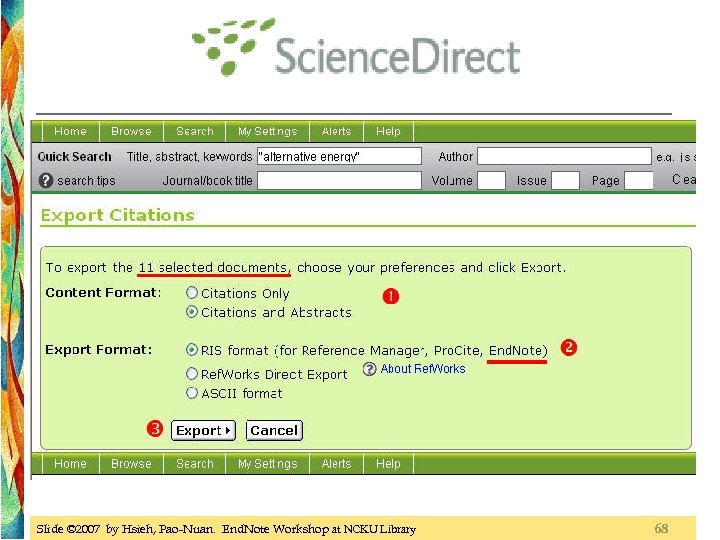Open Help in the bottom navigation bar
This screenshot has height=540, width=720.
(388, 463)
